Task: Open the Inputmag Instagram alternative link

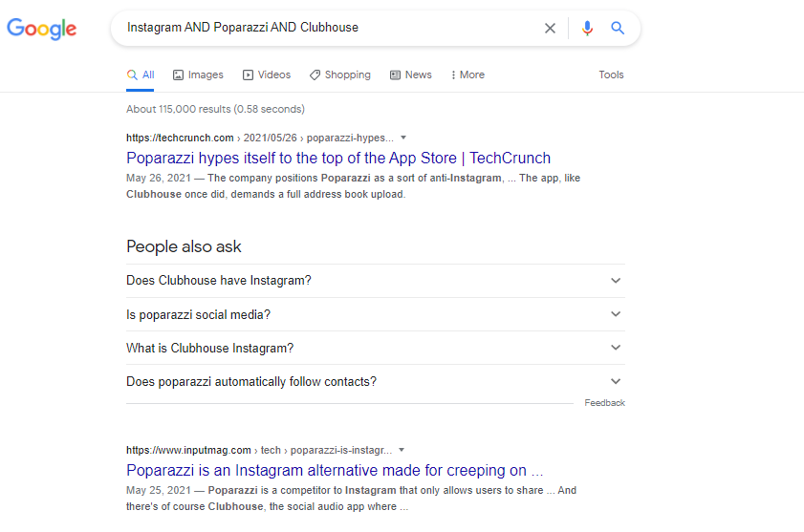Action: (335, 470)
